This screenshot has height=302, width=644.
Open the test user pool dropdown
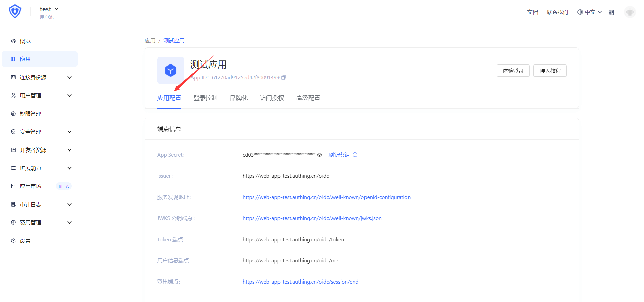point(49,9)
